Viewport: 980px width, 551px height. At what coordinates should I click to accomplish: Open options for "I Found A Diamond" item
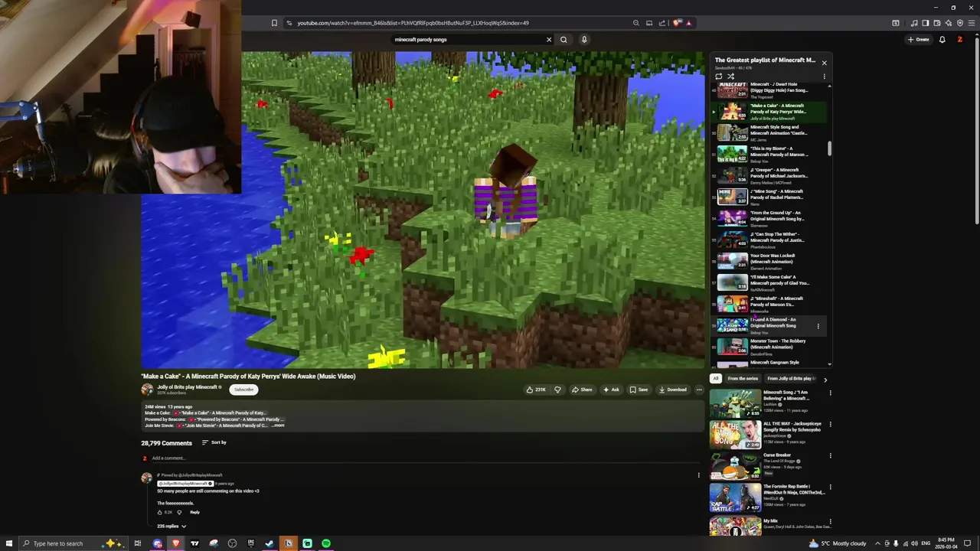[x=818, y=326]
